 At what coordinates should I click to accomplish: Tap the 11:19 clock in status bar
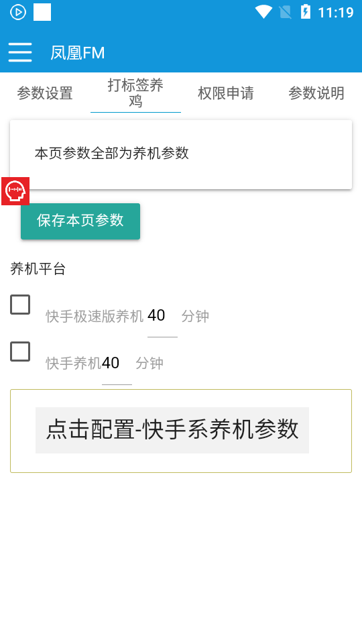pyautogui.click(x=335, y=12)
